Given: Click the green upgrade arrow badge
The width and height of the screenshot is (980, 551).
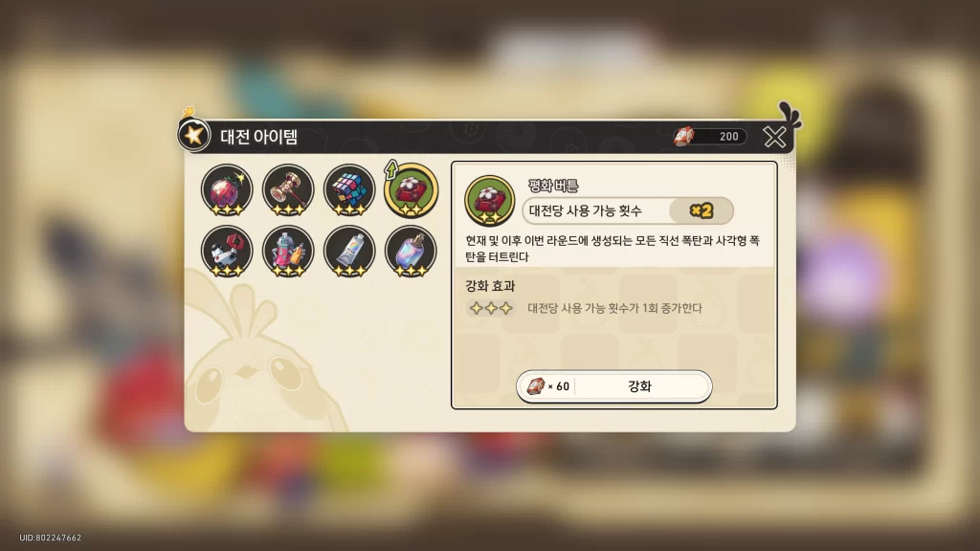Looking at the screenshot, I should pos(391,168).
